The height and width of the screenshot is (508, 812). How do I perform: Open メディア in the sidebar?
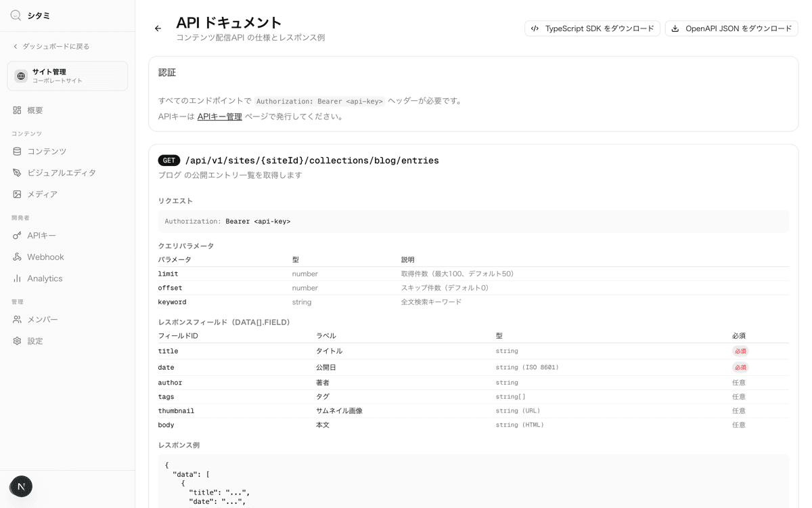point(68,194)
